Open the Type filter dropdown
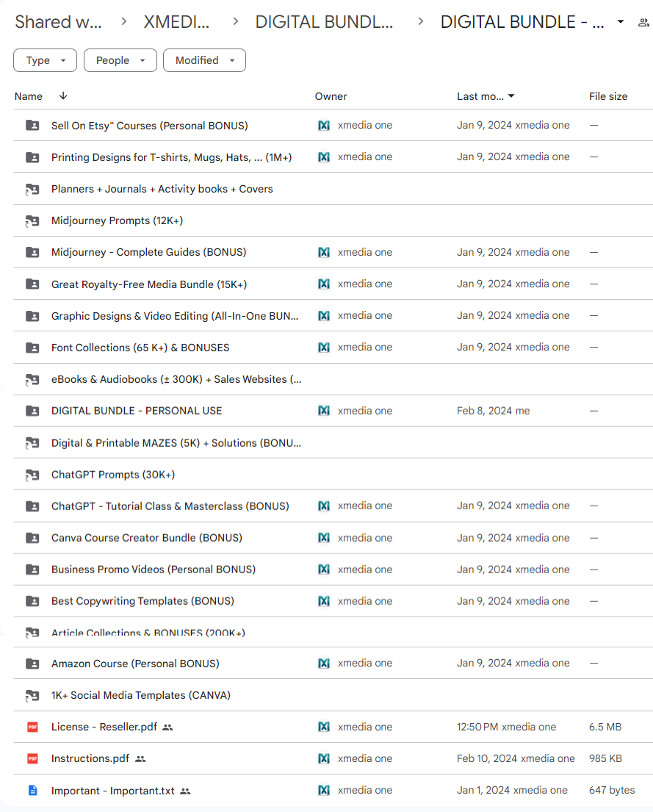 (x=45, y=60)
